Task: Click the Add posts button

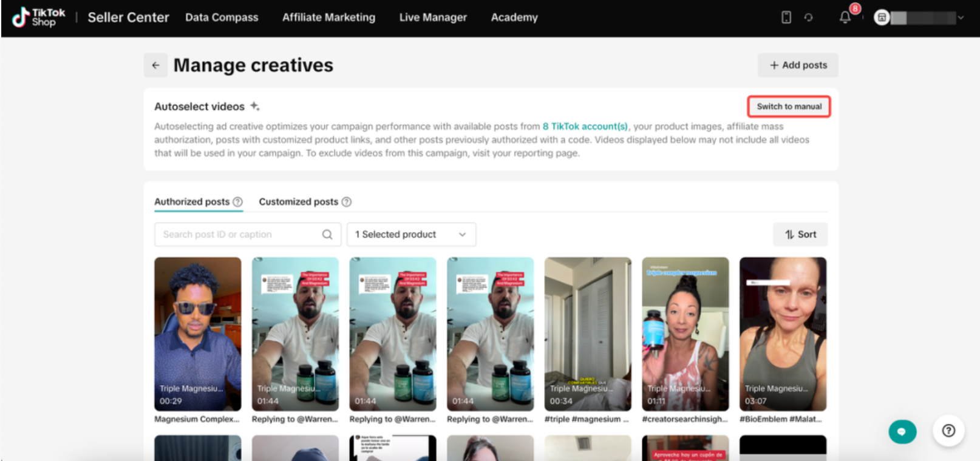Action: [x=798, y=65]
